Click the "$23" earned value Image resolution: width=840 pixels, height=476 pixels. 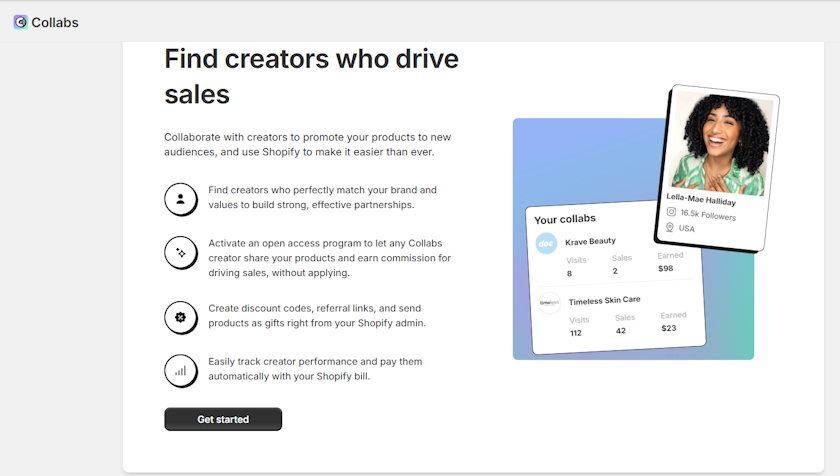(669, 328)
